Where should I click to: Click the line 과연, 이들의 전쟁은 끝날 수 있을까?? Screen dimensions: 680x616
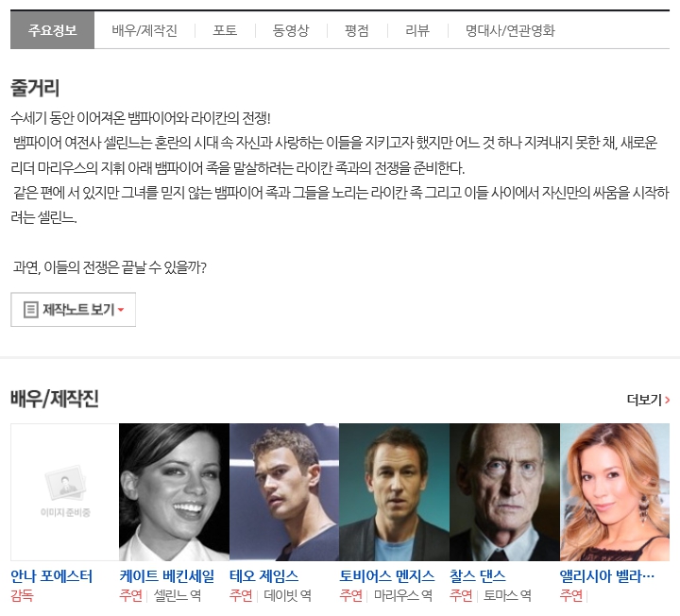(x=110, y=267)
